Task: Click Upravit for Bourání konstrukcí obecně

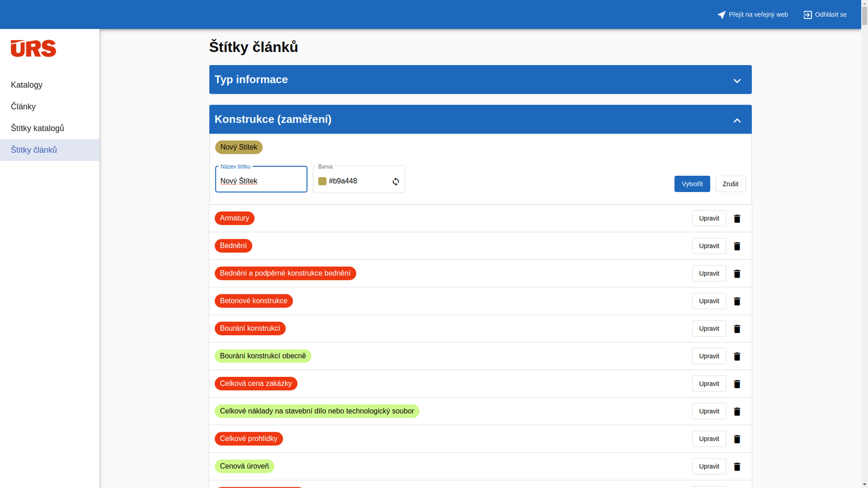Action: pos(709,356)
